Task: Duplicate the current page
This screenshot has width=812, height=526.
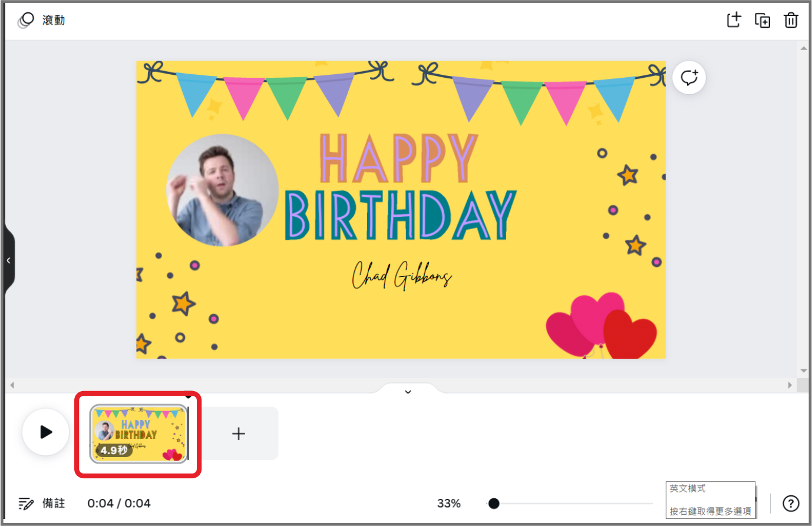Action: tap(763, 21)
